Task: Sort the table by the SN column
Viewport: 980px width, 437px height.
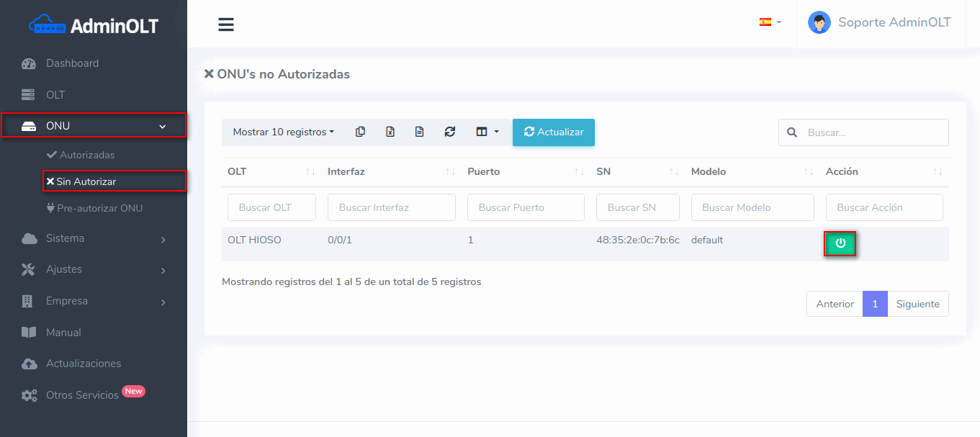Action: 637,171
